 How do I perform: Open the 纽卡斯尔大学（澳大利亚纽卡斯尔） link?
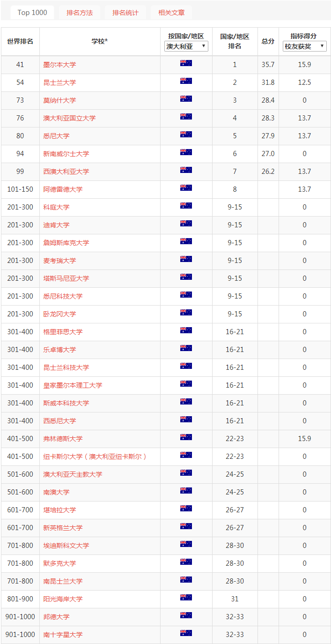[x=95, y=457]
